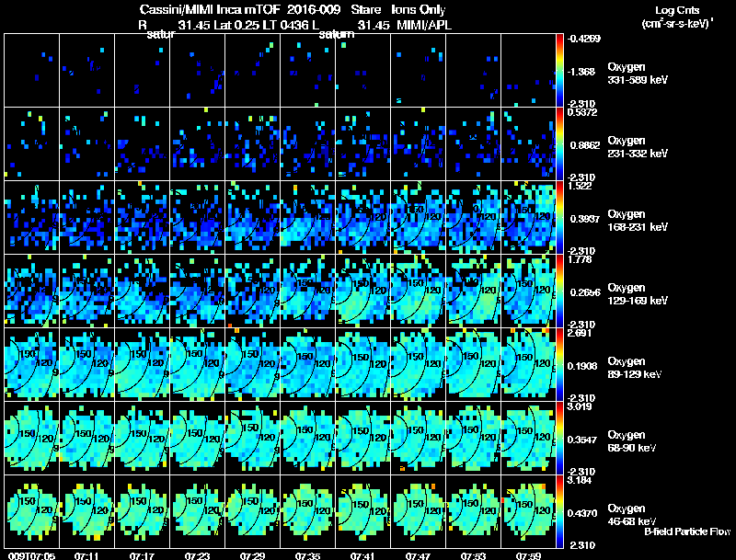Select the 46-68 keV Oxygen image at 07:59
736x560 pixels.
click(528, 511)
